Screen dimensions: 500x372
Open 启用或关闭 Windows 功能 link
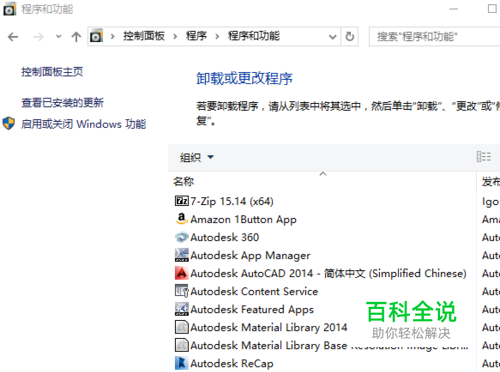tap(83, 124)
